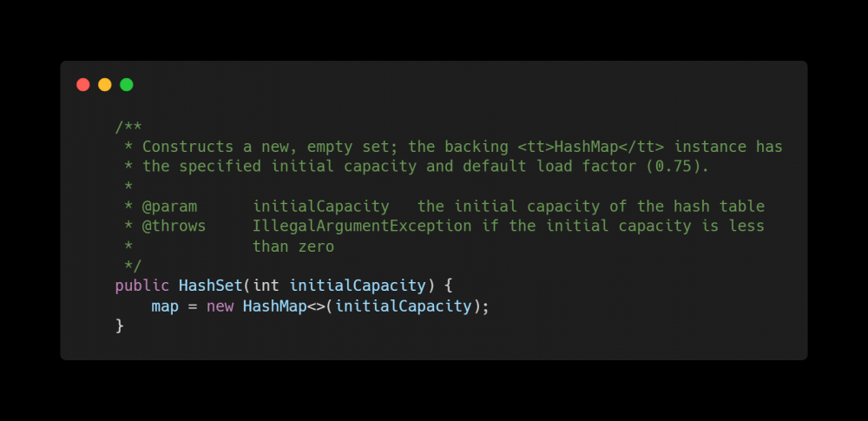Click the green maximize window dot
The width and height of the screenshot is (868, 421).
126,85
